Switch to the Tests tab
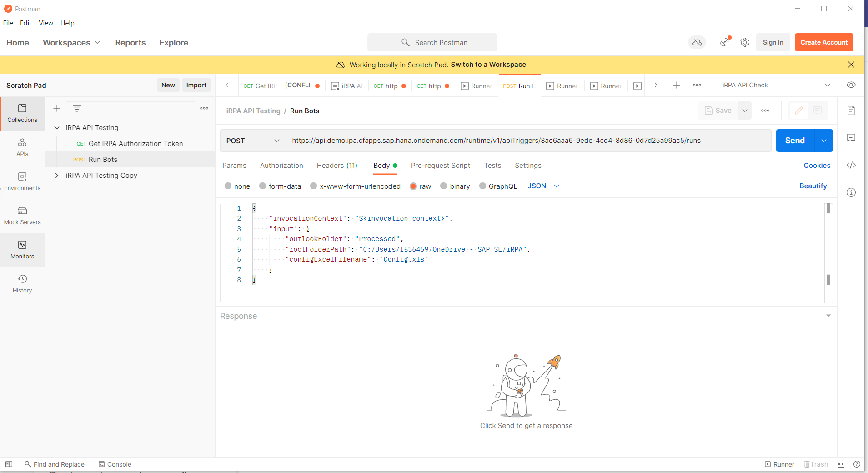Viewport: 868px width, 473px height. 492,166
